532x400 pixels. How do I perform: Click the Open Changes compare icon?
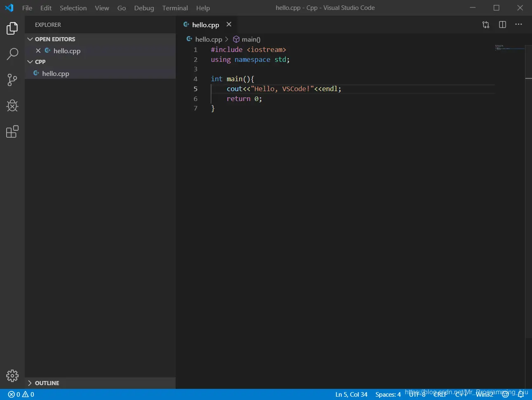tap(486, 25)
